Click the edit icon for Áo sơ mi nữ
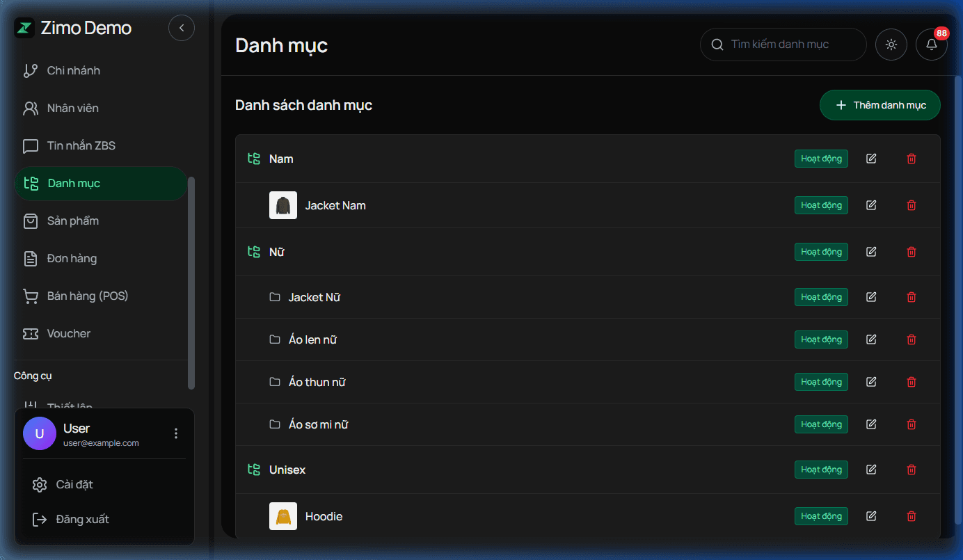Screen dimensions: 963x560 (x=871, y=424)
